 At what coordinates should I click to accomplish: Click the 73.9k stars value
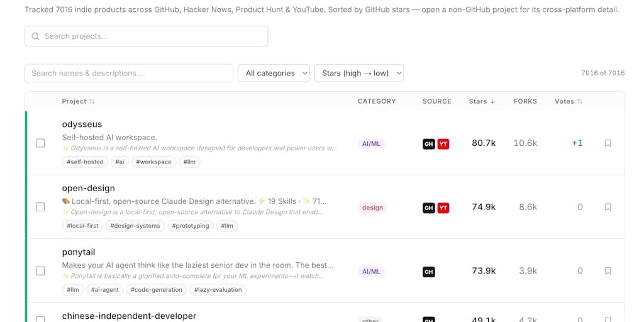(484, 271)
